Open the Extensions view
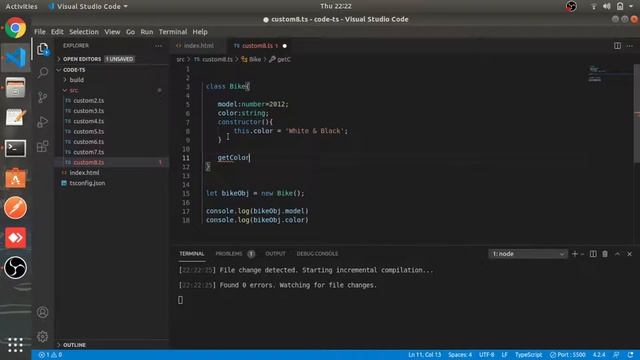Image resolution: width=640 pixels, height=360 pixels. pos(43,146)
